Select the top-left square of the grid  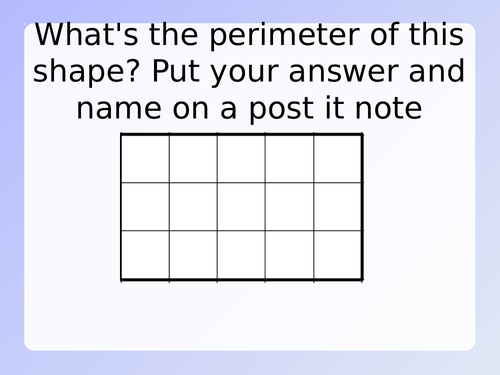[145, 158]
